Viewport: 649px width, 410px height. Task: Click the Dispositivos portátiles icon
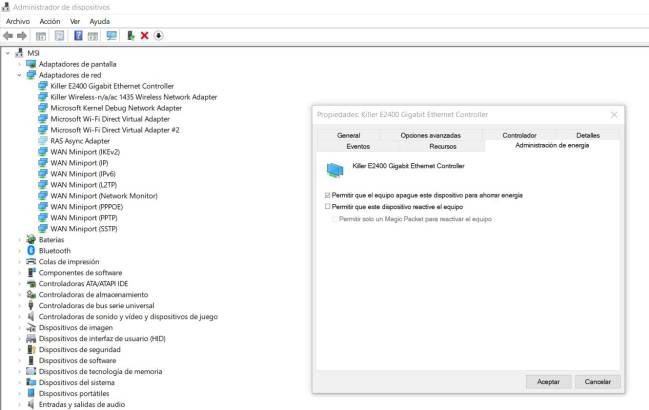coord(31,393)
